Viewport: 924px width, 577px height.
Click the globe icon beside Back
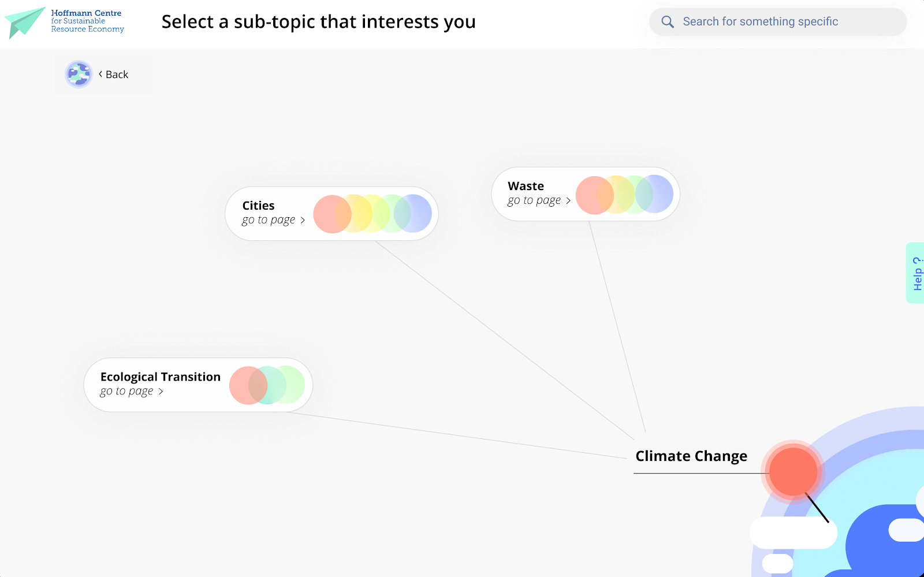point(79,74)
